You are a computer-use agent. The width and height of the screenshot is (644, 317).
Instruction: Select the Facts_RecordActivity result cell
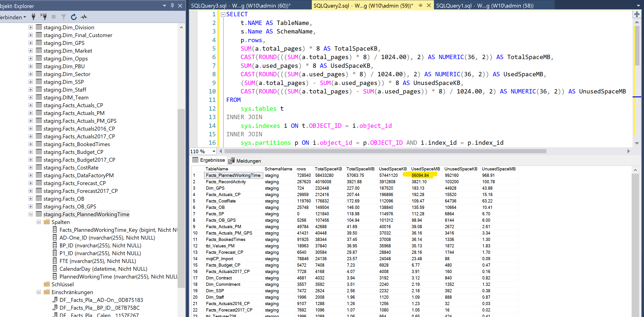[x=226, y=182]
